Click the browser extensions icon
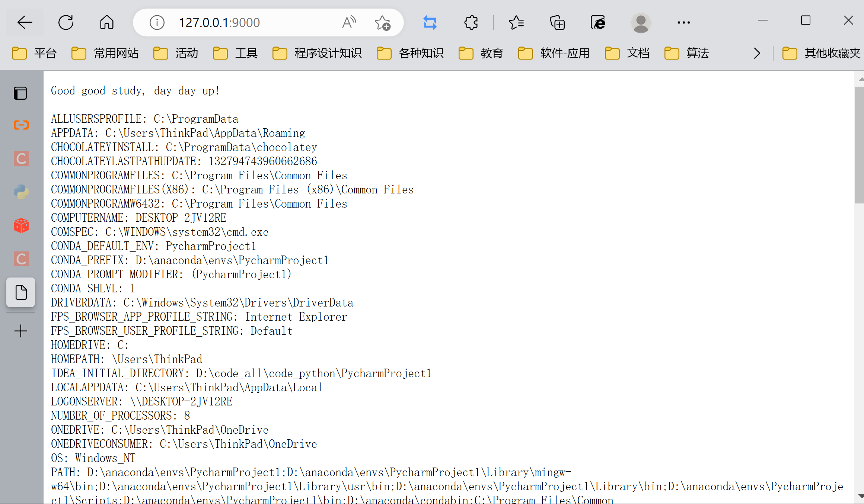Image resolution: width=864 pixels, height=504 pixels. (x=472, y=22)
